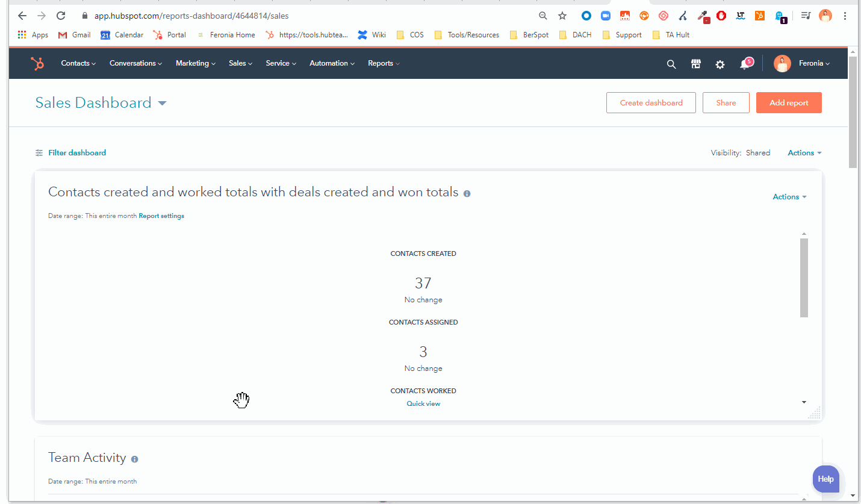861x504 pixels.
Task: Open the search magnifier in navbar
Action: (x=671, y=64)
